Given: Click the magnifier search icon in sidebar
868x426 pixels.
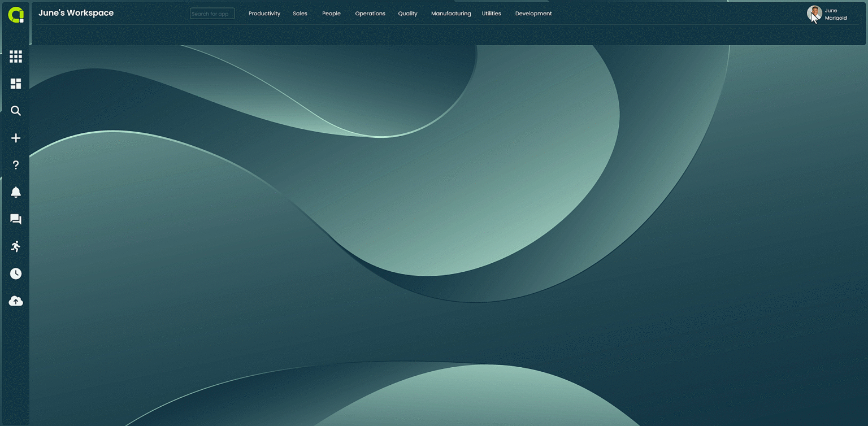Looking at the screenshot, I should point(16,111).
